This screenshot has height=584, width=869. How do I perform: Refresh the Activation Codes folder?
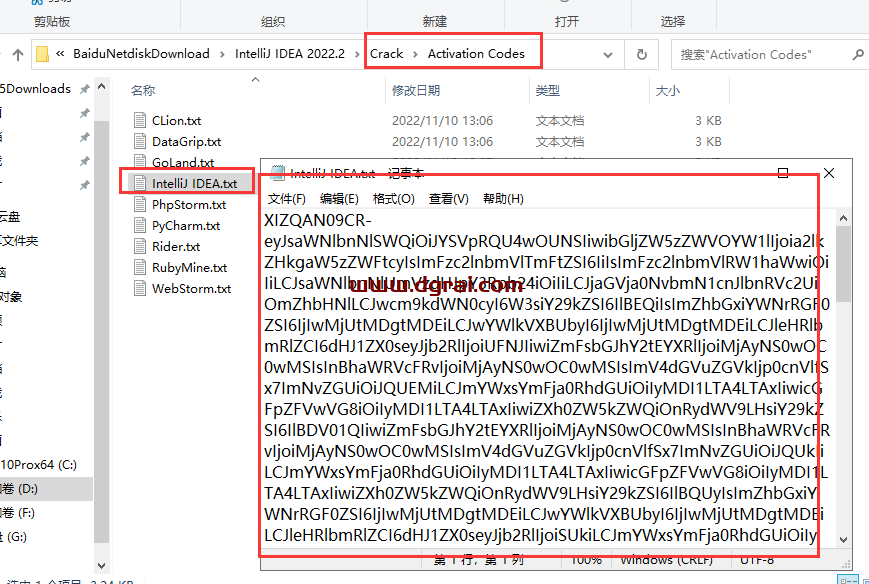[x=642, y=54]
